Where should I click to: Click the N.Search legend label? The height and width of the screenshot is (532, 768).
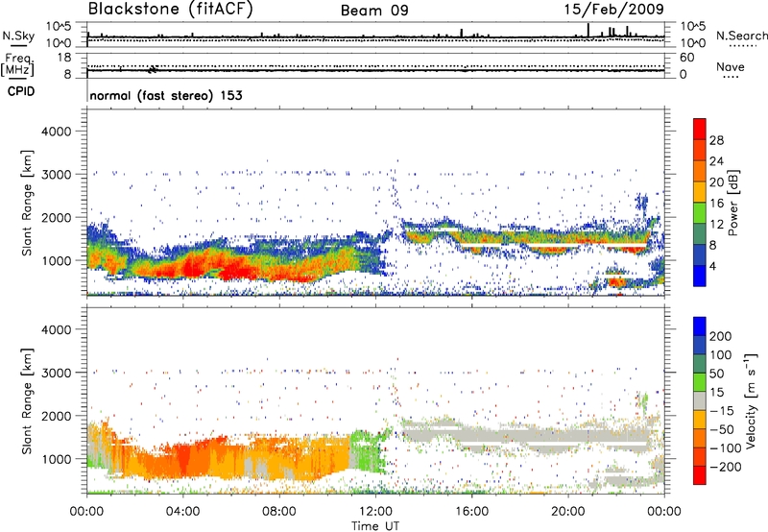click(x=742, y=36)
